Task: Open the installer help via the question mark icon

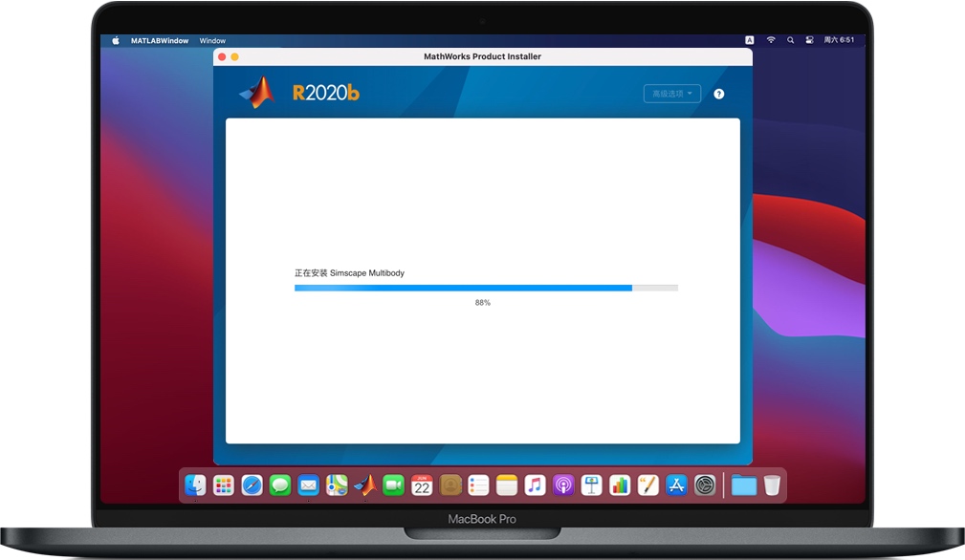Action: (x=719, y=94)
